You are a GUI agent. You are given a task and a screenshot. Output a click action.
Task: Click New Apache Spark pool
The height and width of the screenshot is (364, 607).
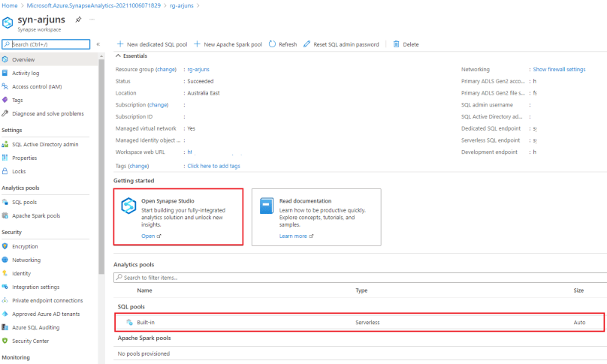pyautogui.click(x=228, y=44)
